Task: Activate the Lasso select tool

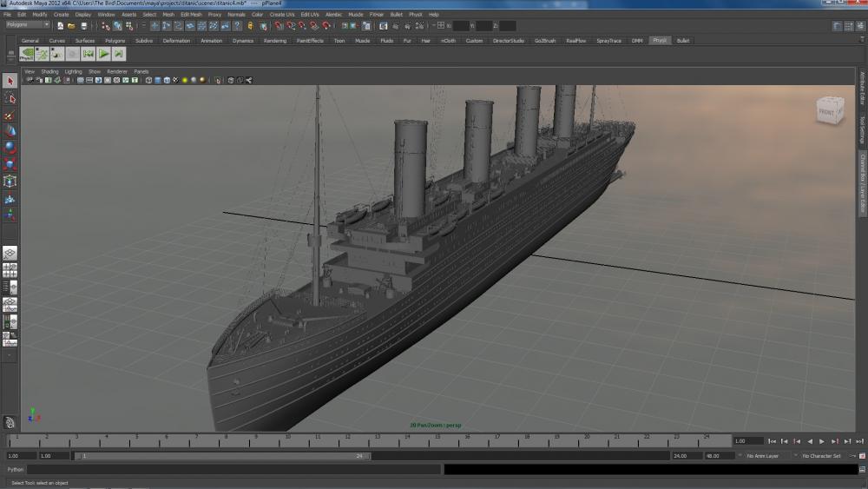Action: [10, 98]
